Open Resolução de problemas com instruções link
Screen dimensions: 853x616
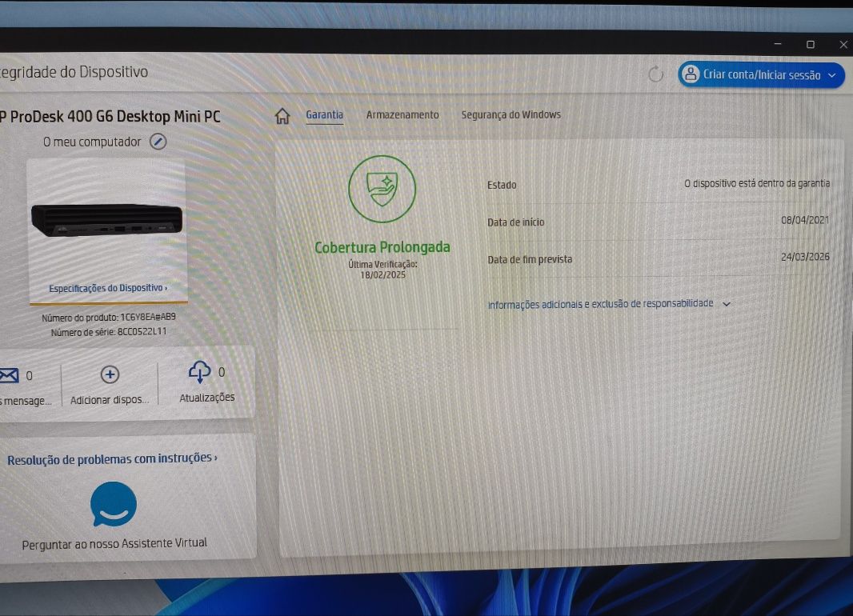[112, 459]
